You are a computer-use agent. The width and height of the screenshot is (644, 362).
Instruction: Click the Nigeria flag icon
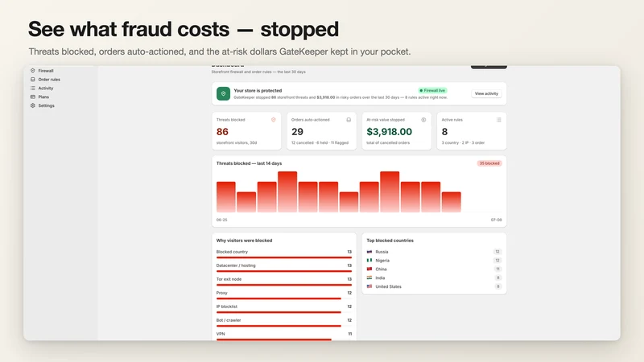369,260
